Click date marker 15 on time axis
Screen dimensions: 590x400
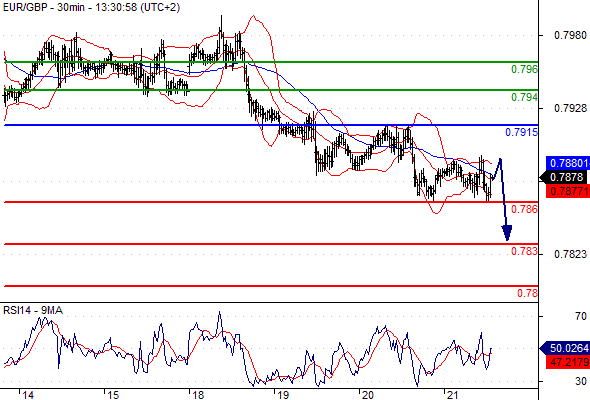pos(113,395)
